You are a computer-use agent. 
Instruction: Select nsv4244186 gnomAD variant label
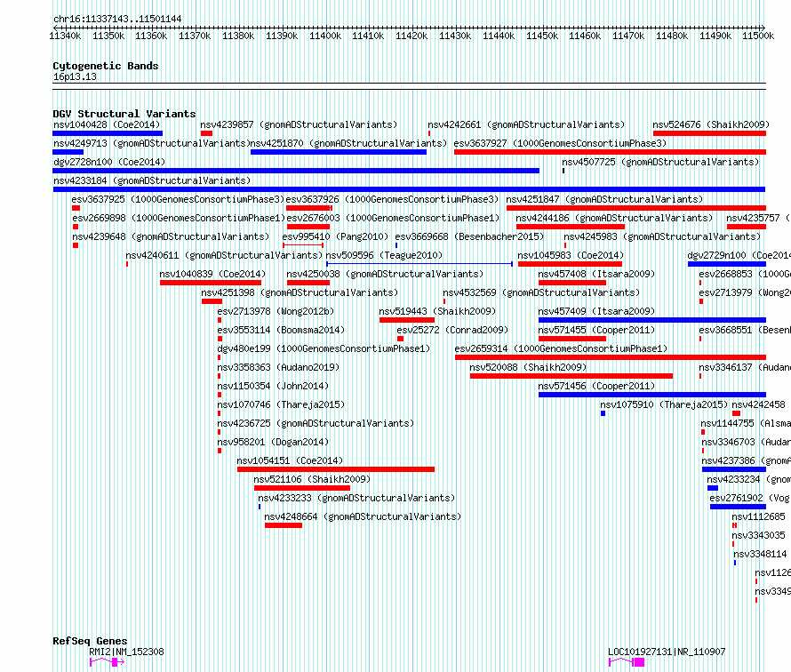(x=614, y=218)
